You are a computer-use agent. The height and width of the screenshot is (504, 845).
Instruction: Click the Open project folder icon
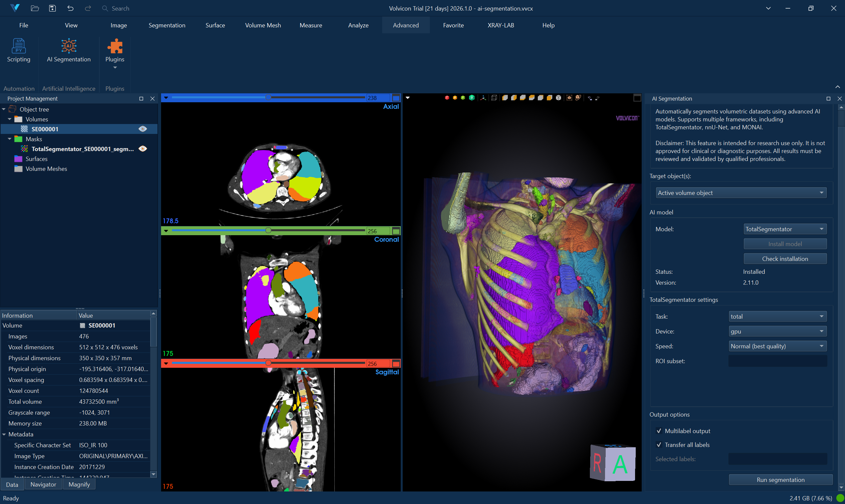pyautogui.click(x=35, y=8)
